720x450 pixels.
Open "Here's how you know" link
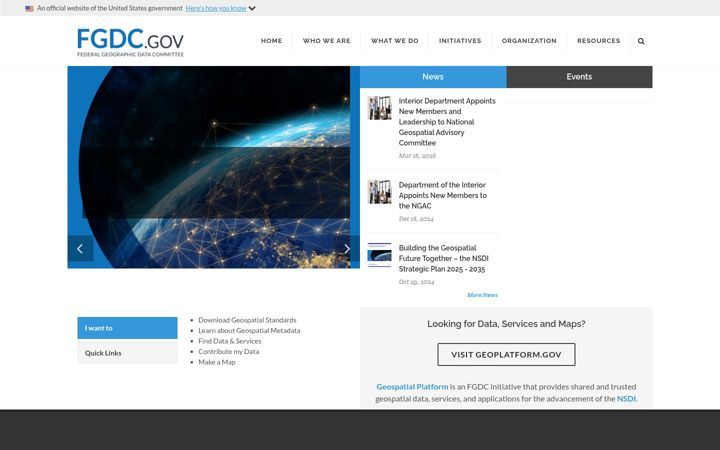coord(216,8)
